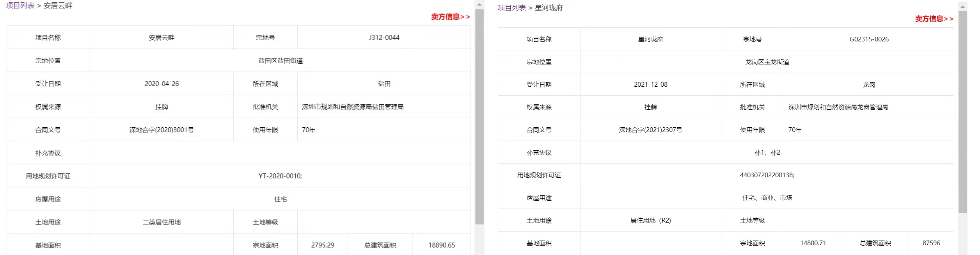Open 项目列表 link in the 星河珑府 panel

tap(512, 8)
